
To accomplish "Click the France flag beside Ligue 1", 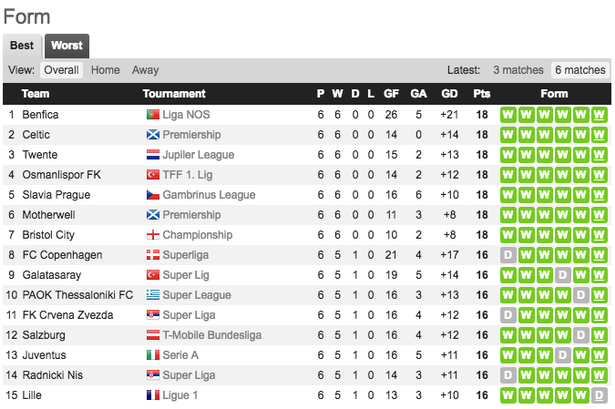I will (153, 395).
